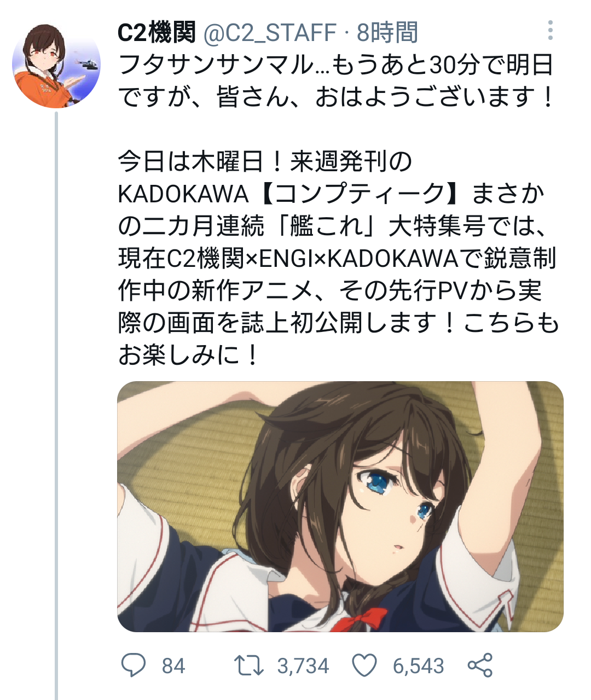
Task: View the 84 reply count
Action: (173, 666)
